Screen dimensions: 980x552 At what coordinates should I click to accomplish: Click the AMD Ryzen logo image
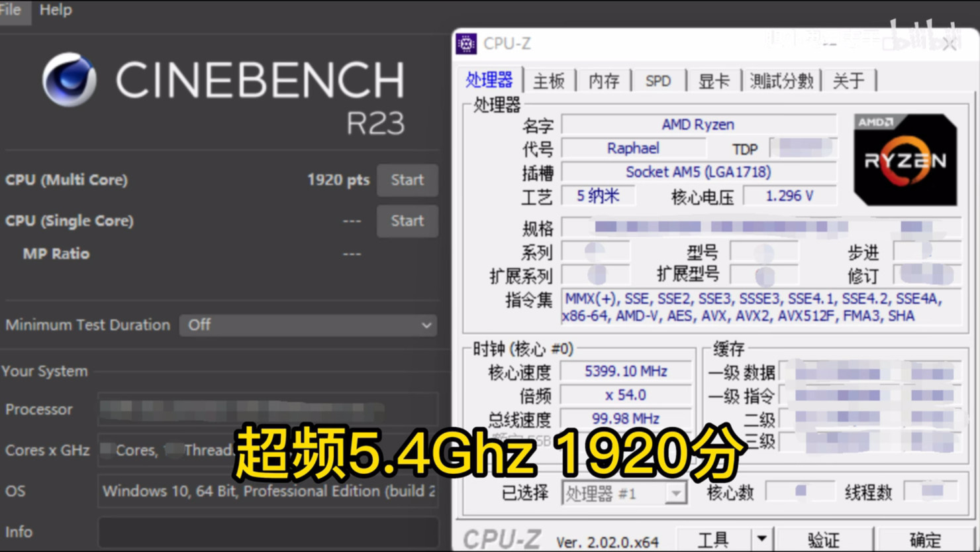tap(905, 160)
